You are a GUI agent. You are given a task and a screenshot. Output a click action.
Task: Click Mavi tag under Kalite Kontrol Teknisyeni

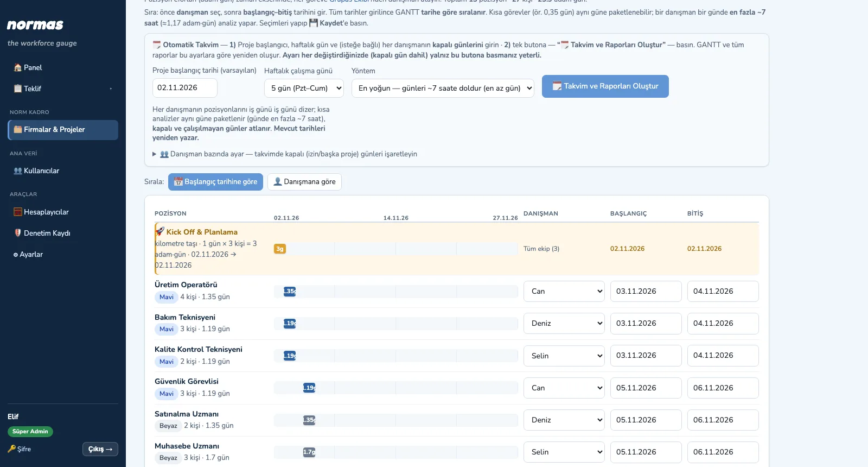167,362
